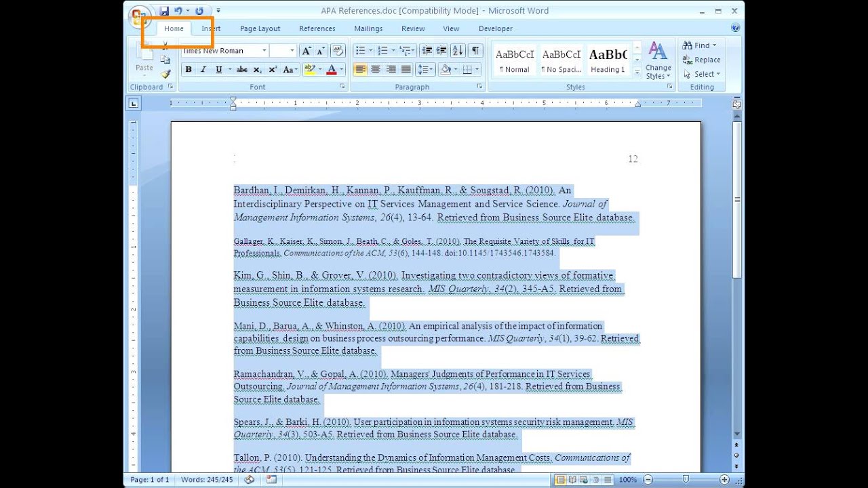Open Font dialog launcher
Viewport: 868px width, 488px height.
click(342, 87)
